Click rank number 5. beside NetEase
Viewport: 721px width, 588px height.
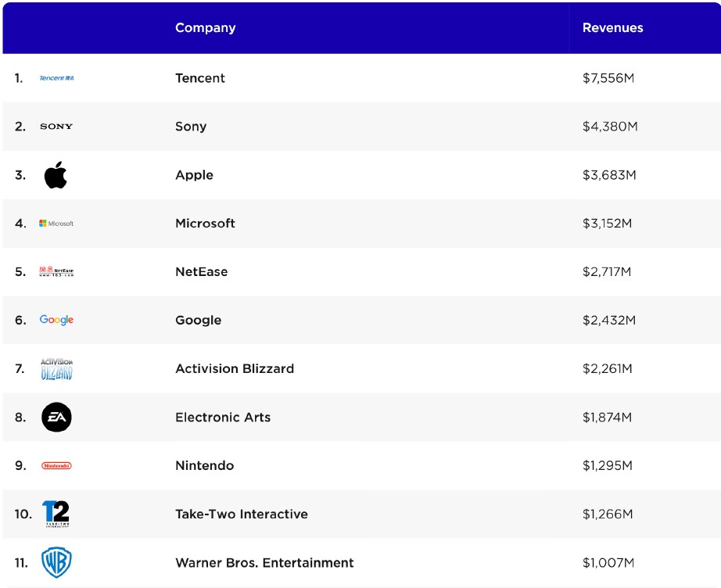point(20,271)
